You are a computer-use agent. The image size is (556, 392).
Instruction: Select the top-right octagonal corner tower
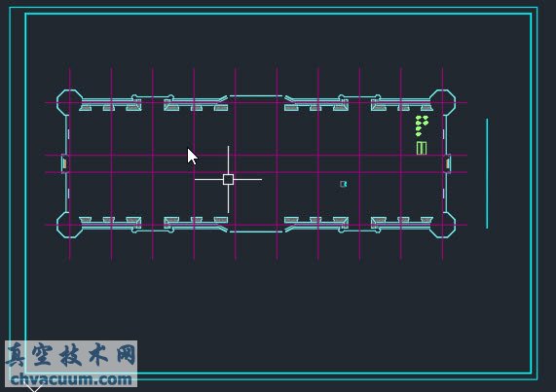pos(442,102)
